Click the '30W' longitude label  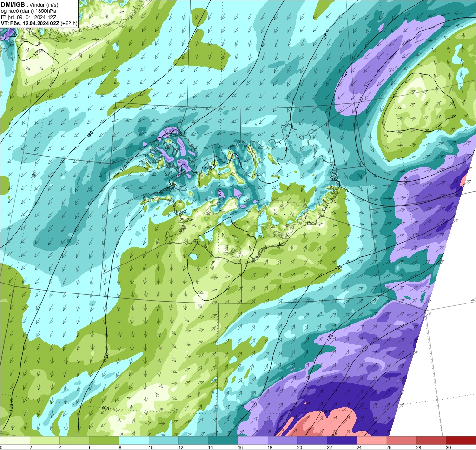33,175
